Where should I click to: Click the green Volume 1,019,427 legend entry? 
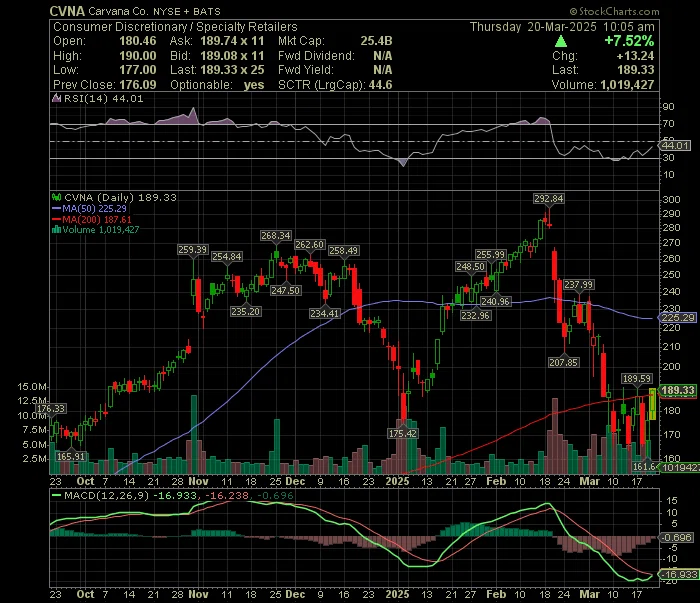[101, 230]
